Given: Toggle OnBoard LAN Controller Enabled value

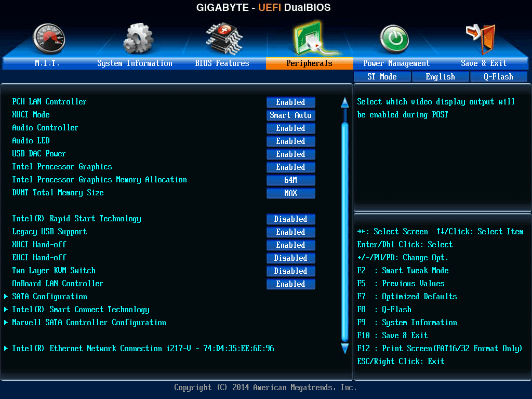Looking at the screenshot, I should [291, 284].
